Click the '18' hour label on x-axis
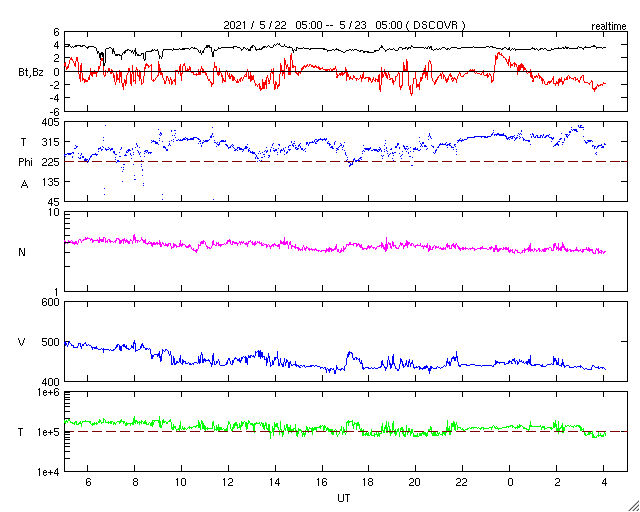This screenshot has height=512, width=640. click(x=369, y=482)
